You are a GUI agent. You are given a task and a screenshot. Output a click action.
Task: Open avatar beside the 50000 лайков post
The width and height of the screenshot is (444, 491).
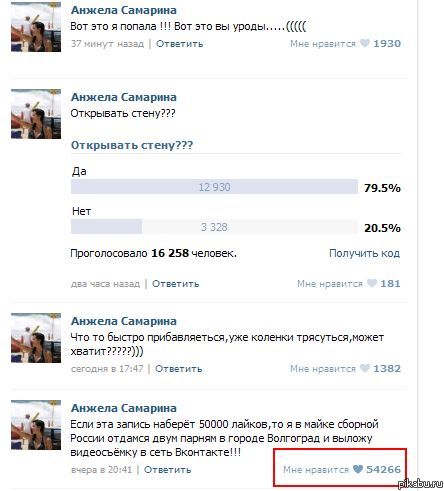pyautogui.click(x=36, y=425)
